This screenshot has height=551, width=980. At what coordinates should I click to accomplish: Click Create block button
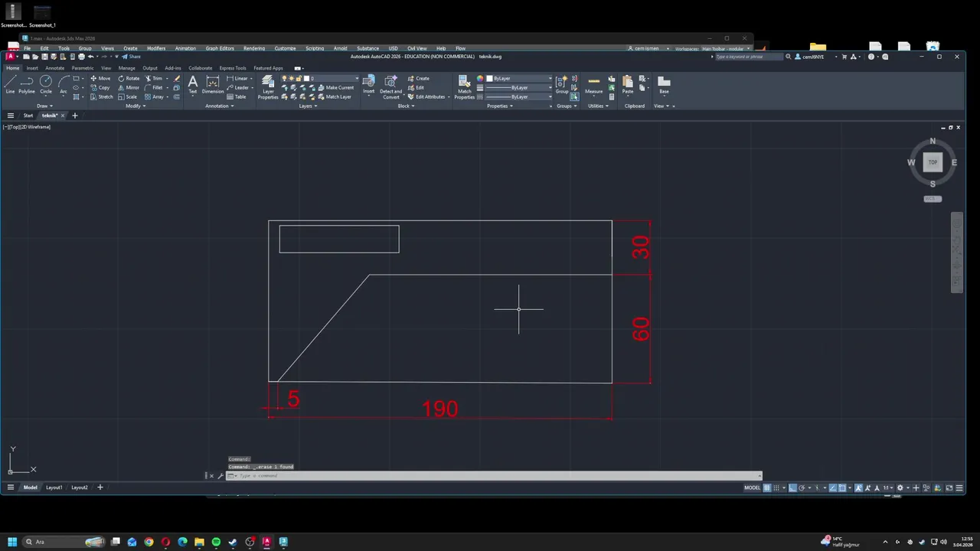[x=418, y=78]
